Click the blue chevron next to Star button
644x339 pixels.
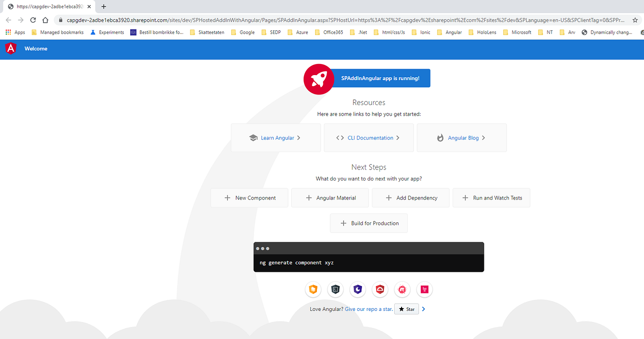point(424,309)
